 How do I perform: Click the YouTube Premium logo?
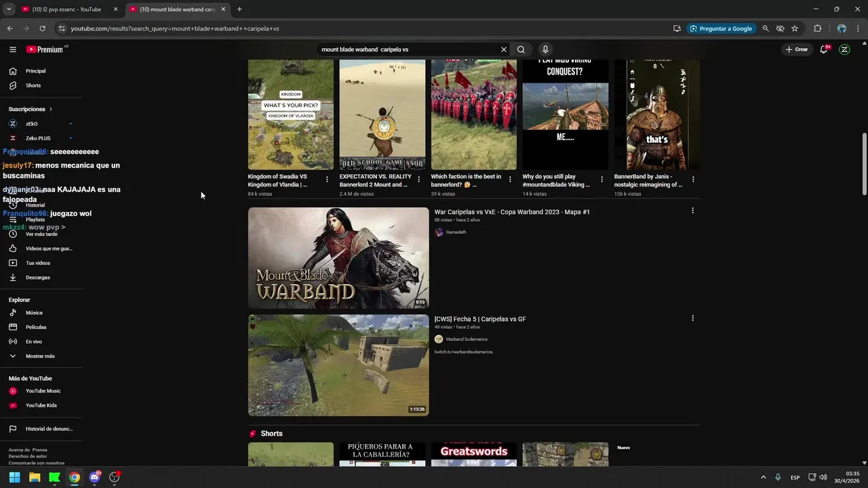coord(46,49)
